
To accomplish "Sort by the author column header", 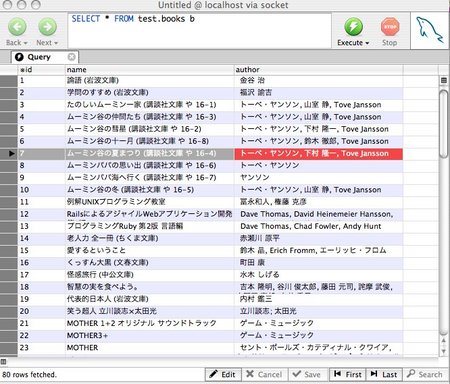I will click(x=319, y=70).
